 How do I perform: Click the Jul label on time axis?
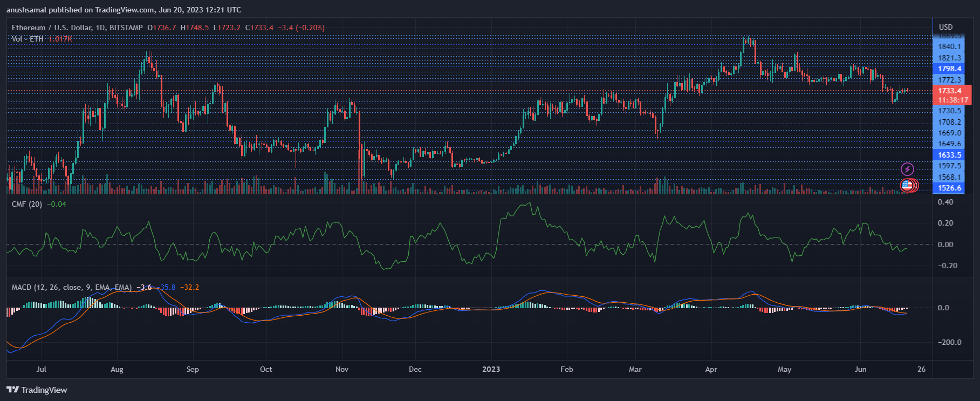click(41, 369)
